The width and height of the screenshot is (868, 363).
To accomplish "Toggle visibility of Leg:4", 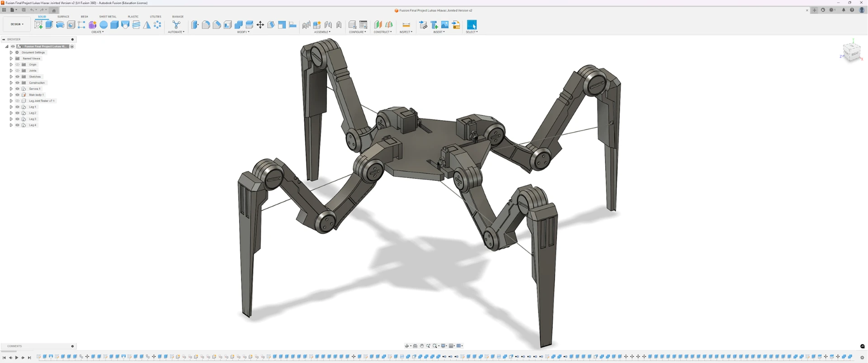I will [18, 125].
